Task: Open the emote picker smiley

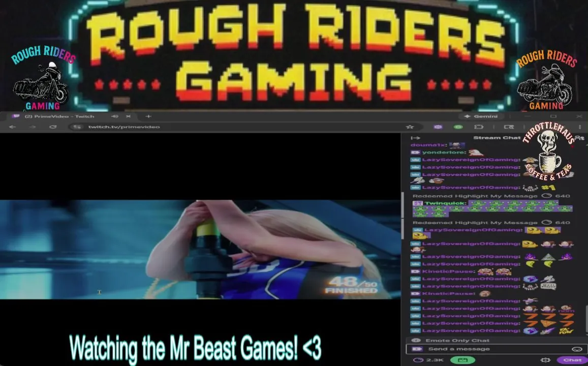Action: click(x=577, y=349)
